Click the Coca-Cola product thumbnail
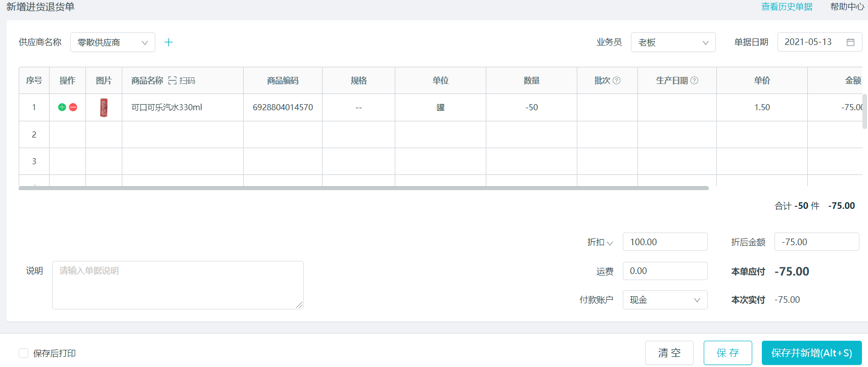The width and height of the screenshot is (868, 367). tap(104, 108)
